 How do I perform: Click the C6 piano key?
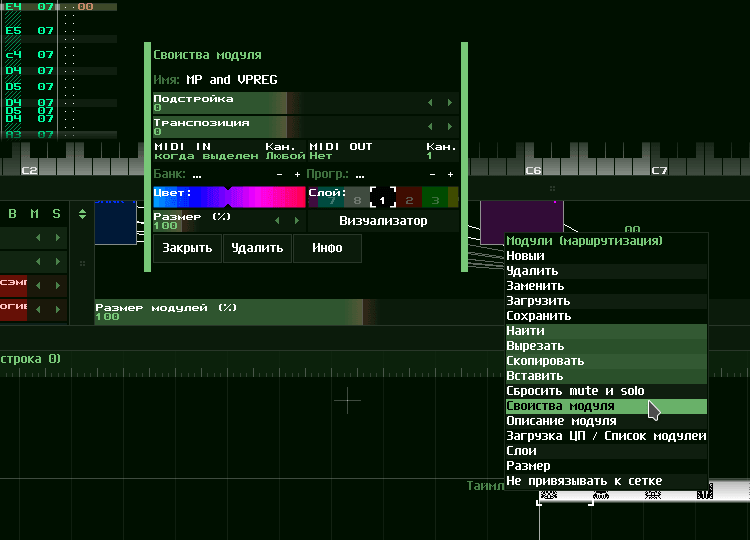[533, 165]
